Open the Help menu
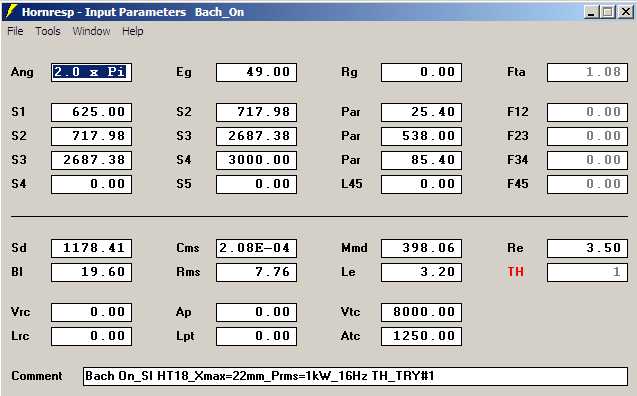637x396 pixels. pos(133,31)
